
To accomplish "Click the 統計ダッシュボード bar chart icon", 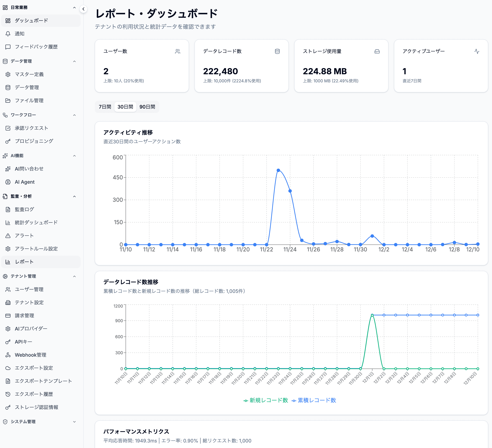I will click(8, 222).
